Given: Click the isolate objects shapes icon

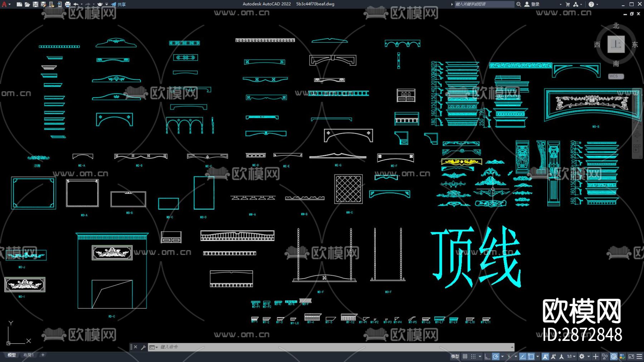Looking at the screenshot, I should (x=605, y=356).
